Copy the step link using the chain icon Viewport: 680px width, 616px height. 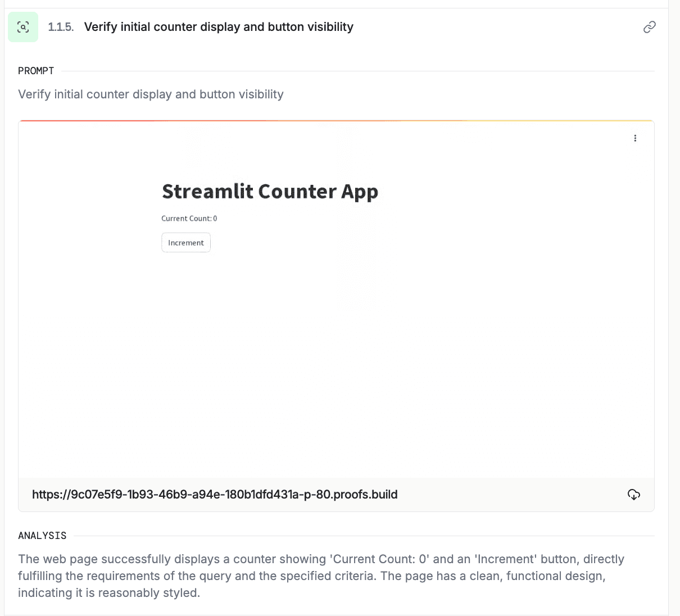tap(649, 27)
